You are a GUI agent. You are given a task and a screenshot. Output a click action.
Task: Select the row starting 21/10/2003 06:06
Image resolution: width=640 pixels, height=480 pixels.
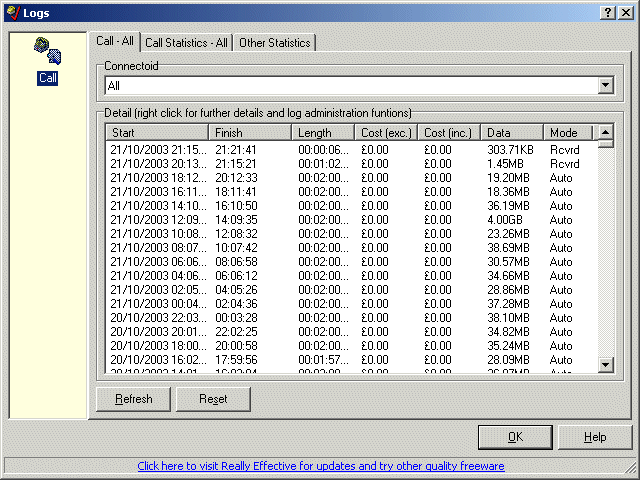[351, 262]
